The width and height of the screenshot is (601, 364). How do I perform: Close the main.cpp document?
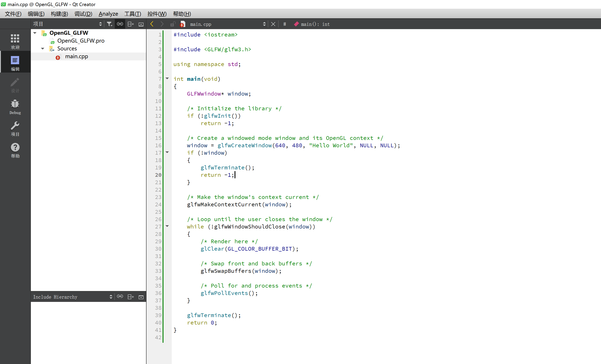(273, 24)
